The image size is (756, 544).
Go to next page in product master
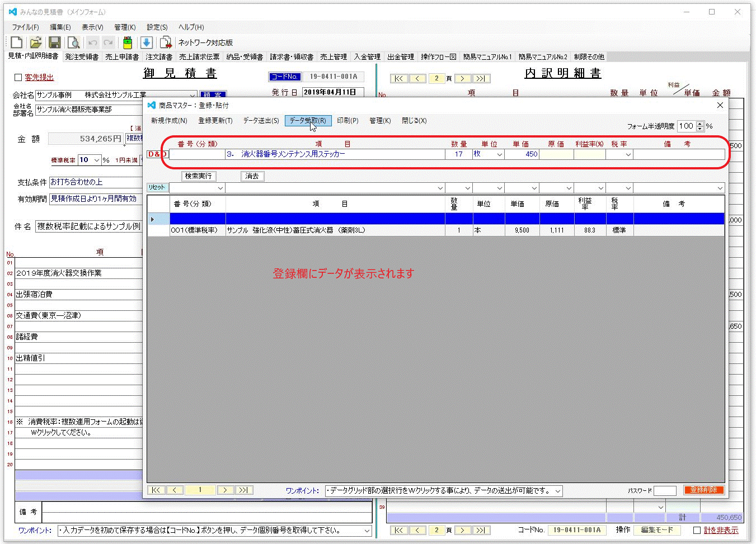coord(226,490)
